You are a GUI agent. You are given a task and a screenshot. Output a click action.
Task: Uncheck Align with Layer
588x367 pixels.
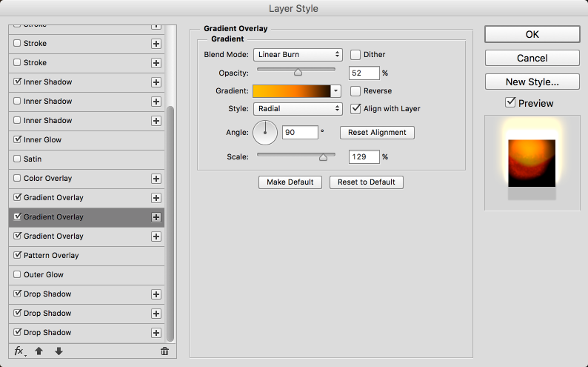355,108
